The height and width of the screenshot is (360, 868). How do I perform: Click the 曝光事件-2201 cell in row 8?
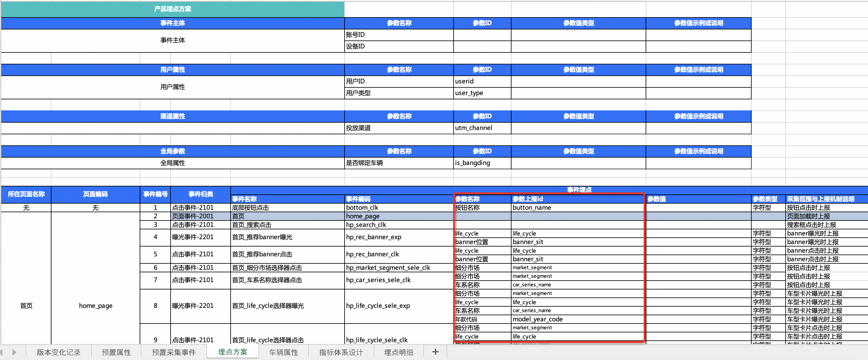pyautogui.click(x=201, y=306)
